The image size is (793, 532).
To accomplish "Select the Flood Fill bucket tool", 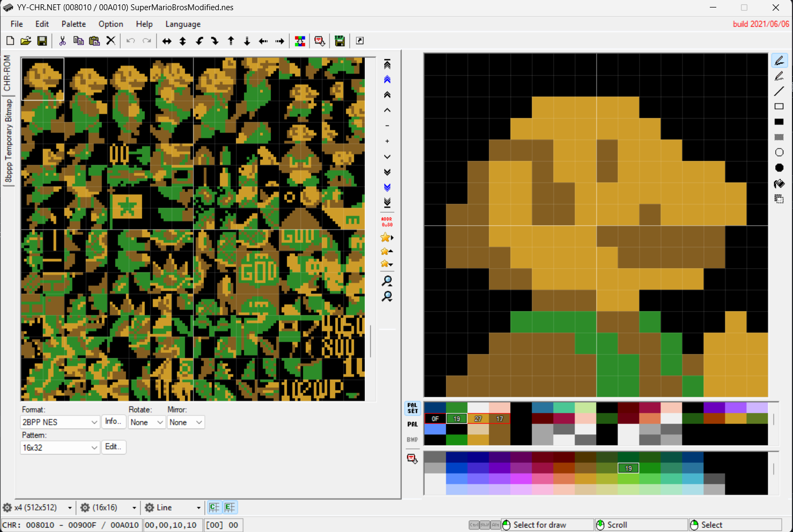I will coord(779,183).
